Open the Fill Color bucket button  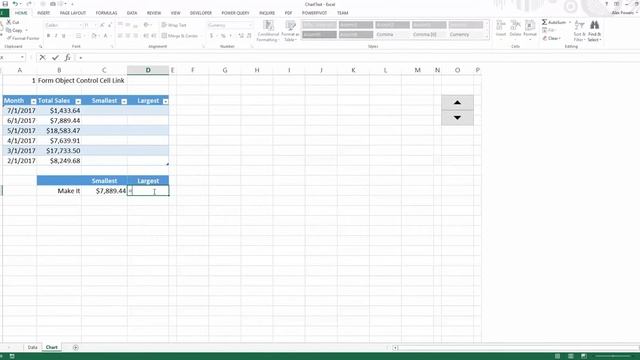tap(93, 36)
